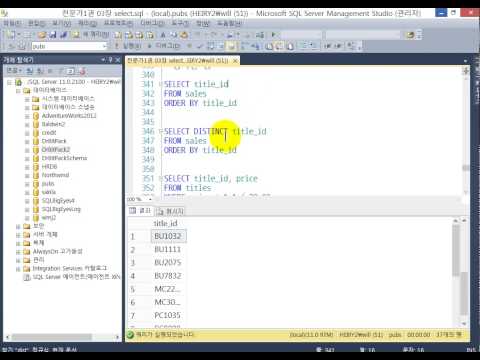Image resolution: width=480 pixels, height=360 pixels.
Task: Open the 도구(T) menu
Action: coord(180,23)
